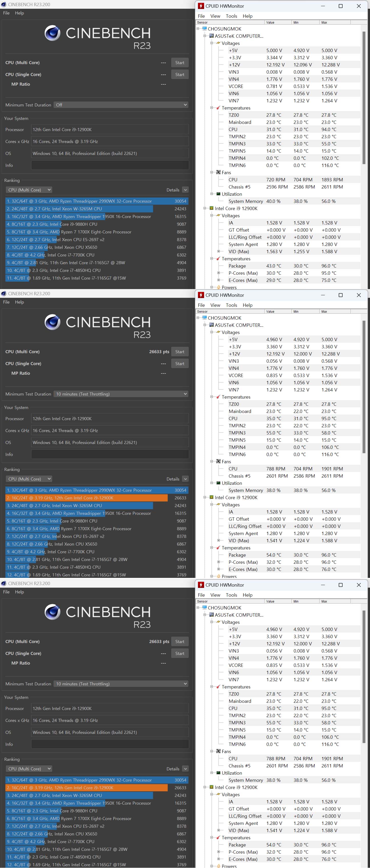Image resolution: width=370 pixels, height=868 pixels.
Task: Click the Fans icon in bottom HWMonitor
Action: click(x=218, y=751)
